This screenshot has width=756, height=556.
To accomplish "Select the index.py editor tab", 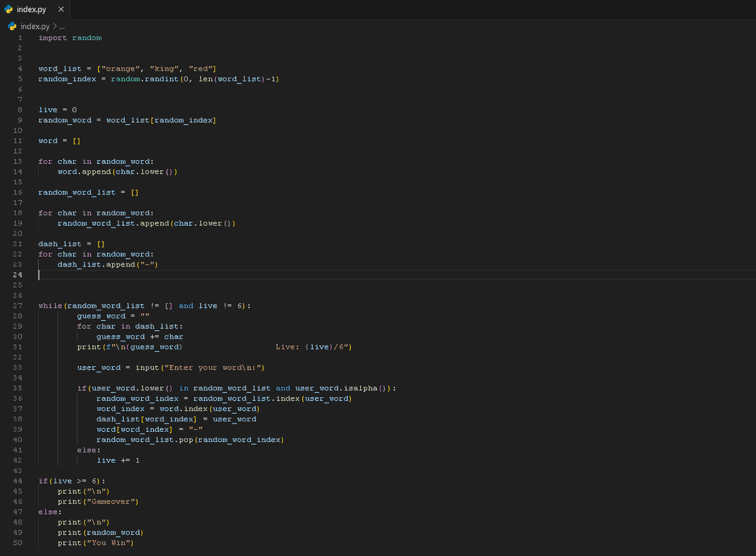I will point(35,9).
